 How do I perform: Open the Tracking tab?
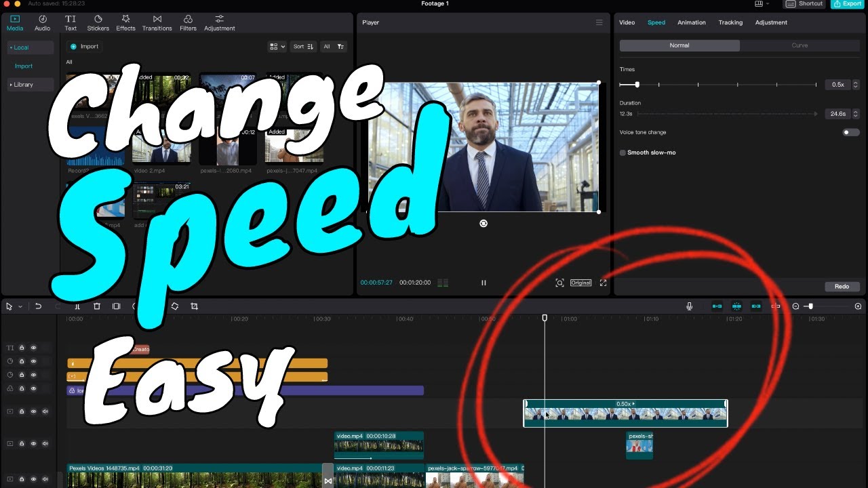point(730,22)
